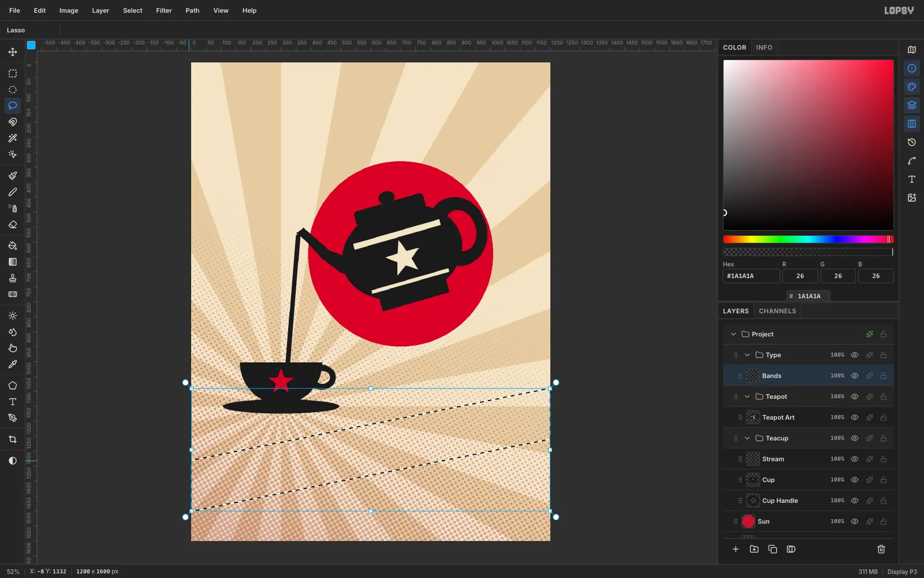Viewport: 924px width, 578px height.
Task: Duplicate the selected layer
Action: (773, 549)
